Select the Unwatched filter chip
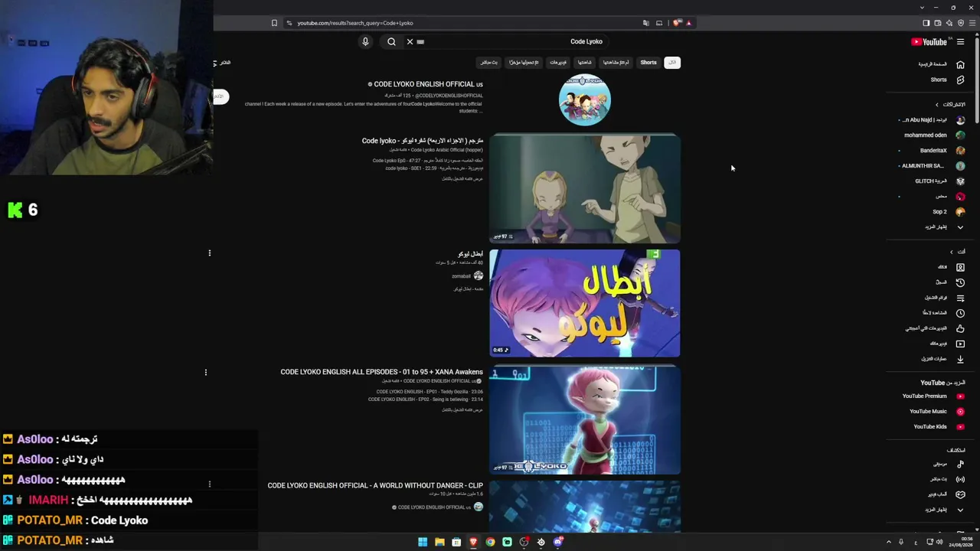The width and height of the screenshot is (980, 551). click(616, 63)
